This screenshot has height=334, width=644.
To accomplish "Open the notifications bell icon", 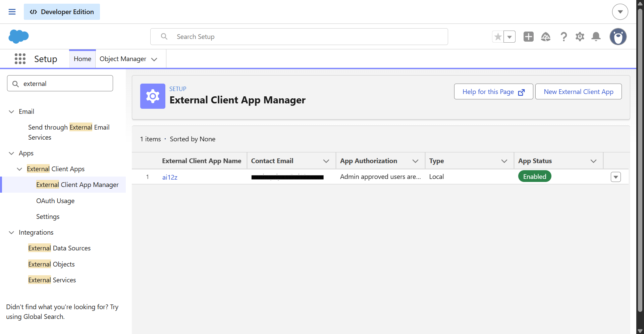I will (596, 37).
